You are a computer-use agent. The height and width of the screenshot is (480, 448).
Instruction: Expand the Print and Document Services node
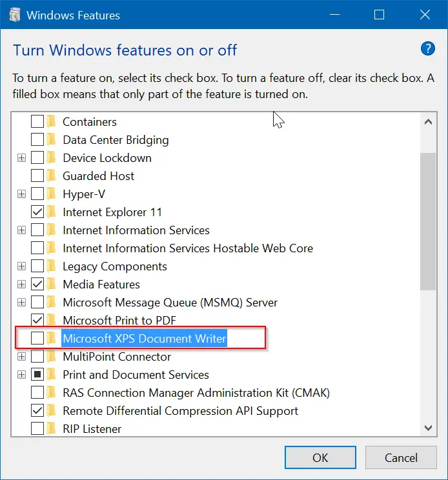(22, 375)
